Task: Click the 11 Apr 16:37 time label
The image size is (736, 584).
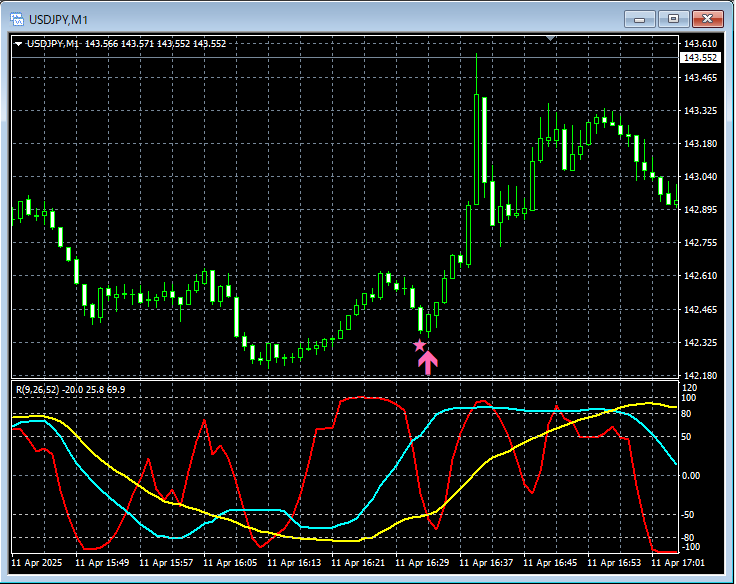Action: pos(486,562)
